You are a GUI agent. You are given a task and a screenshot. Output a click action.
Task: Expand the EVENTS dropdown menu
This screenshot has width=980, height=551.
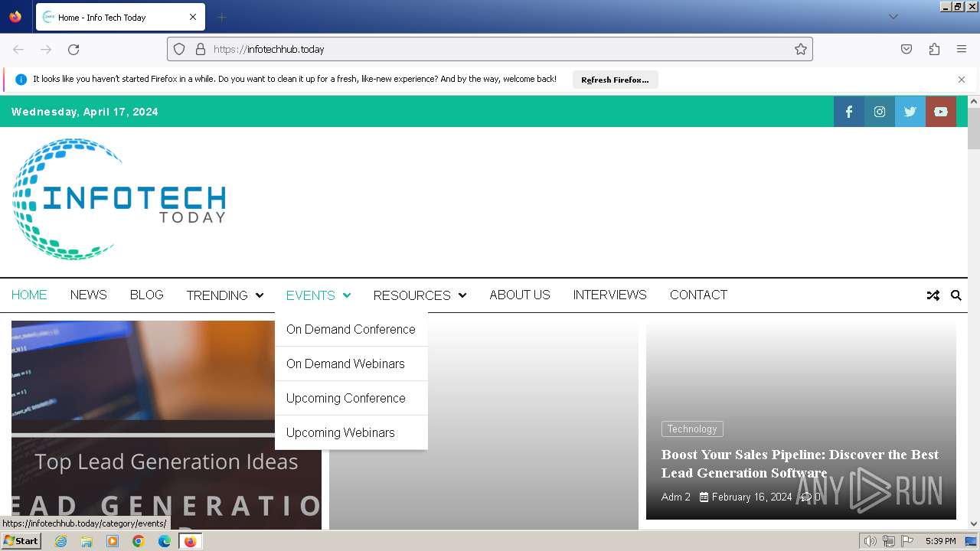(318, 295)
